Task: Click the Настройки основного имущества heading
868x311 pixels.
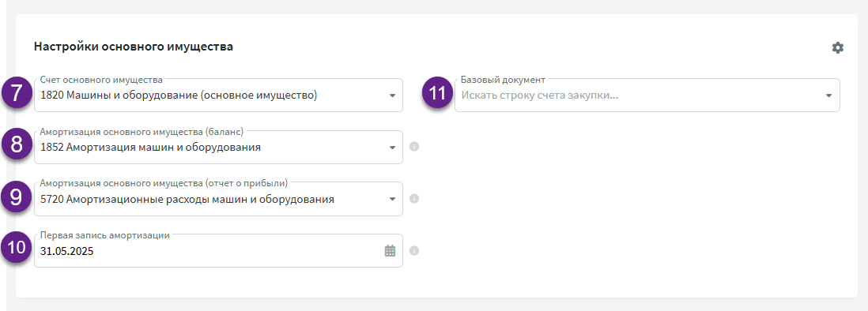Action: point(134,47)
